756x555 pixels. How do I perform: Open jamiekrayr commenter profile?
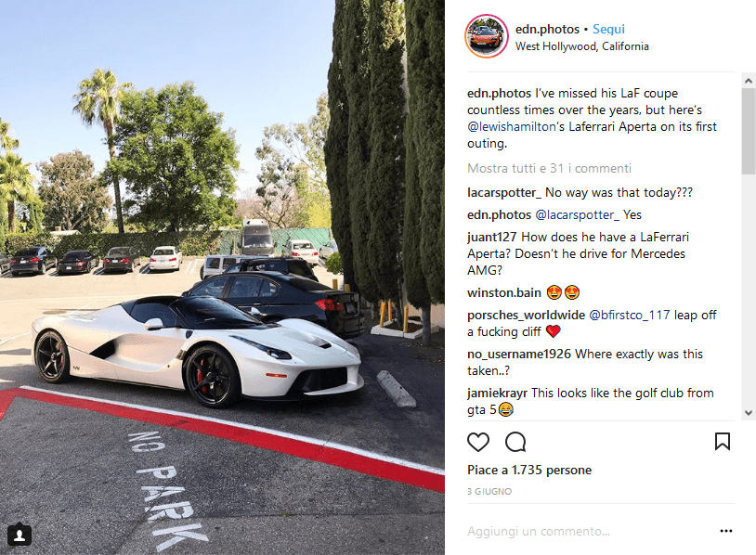pyautogui.click(x=497, y=394)
